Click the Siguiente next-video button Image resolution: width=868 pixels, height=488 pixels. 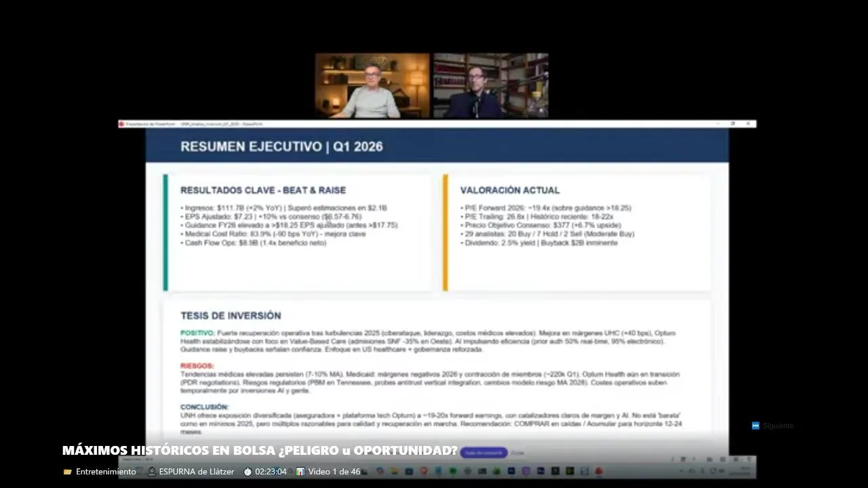772,426
